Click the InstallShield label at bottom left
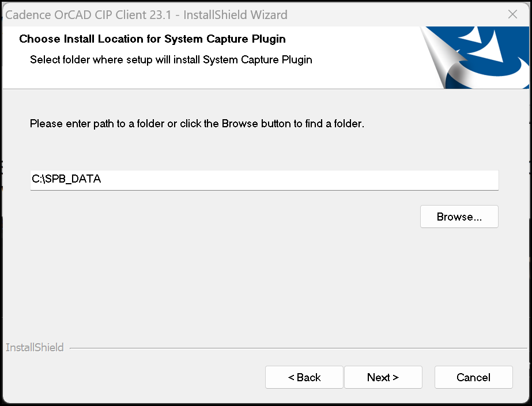532x406 pixels. [35, 347]
